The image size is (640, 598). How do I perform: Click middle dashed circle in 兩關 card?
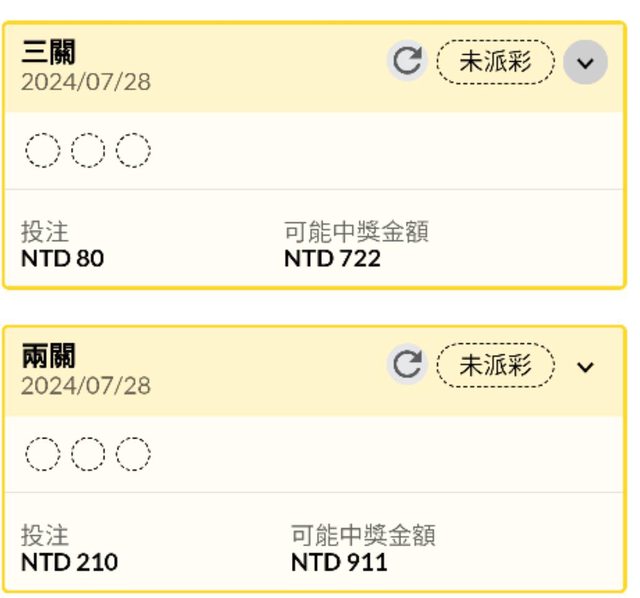tap(88, 454)
